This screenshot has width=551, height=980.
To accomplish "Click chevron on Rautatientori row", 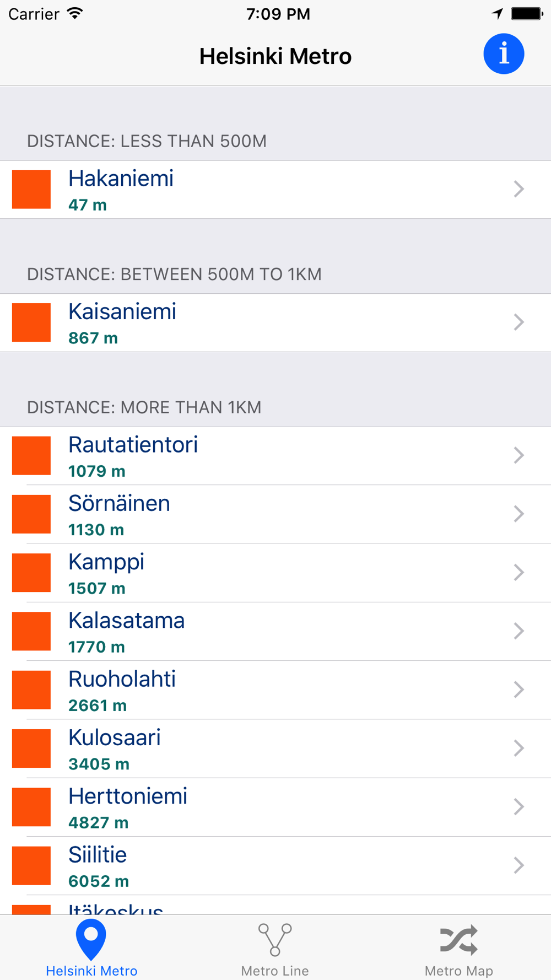I will [518, 455].
